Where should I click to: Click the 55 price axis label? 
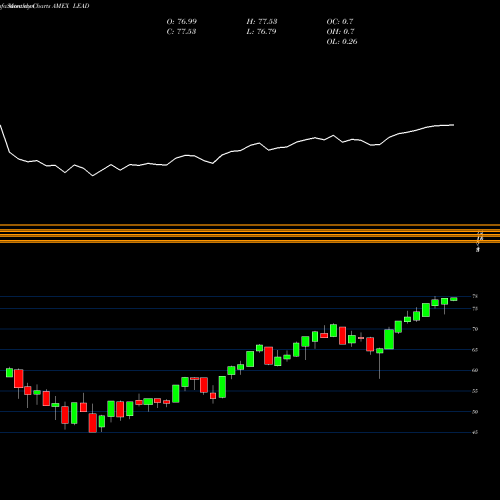[x=475, y=391]
